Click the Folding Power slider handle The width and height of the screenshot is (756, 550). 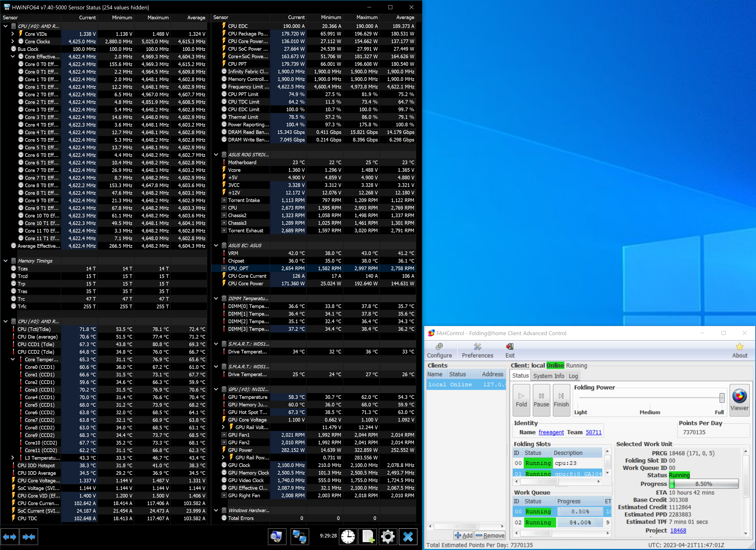point(722,398)
